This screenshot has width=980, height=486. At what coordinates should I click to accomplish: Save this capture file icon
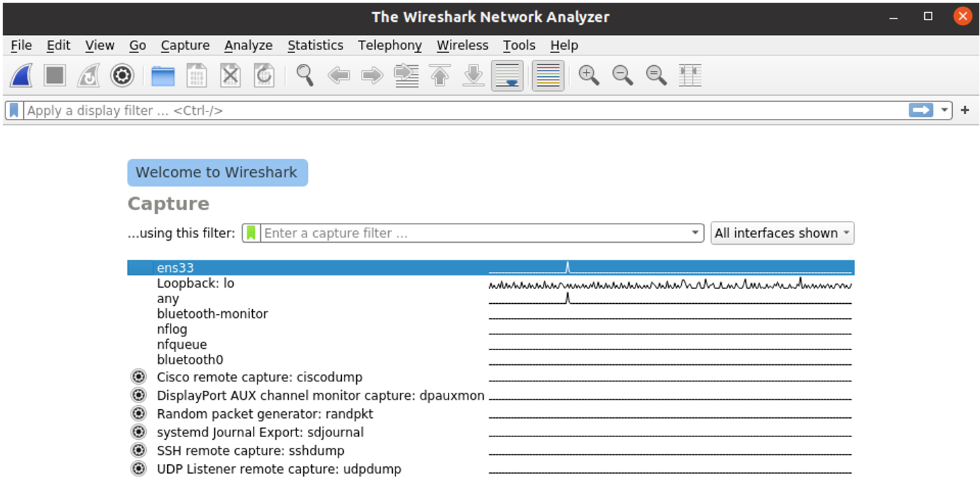[197, 75]
